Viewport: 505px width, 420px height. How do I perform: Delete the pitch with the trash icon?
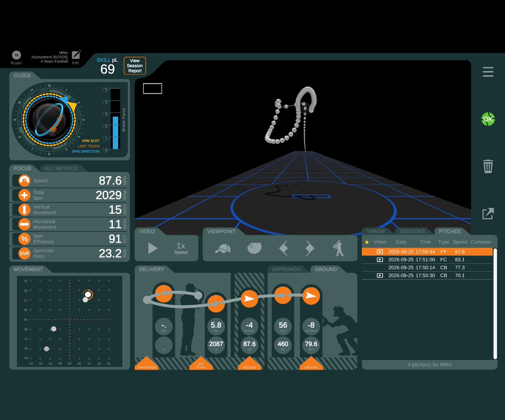(x=488, y=166)
